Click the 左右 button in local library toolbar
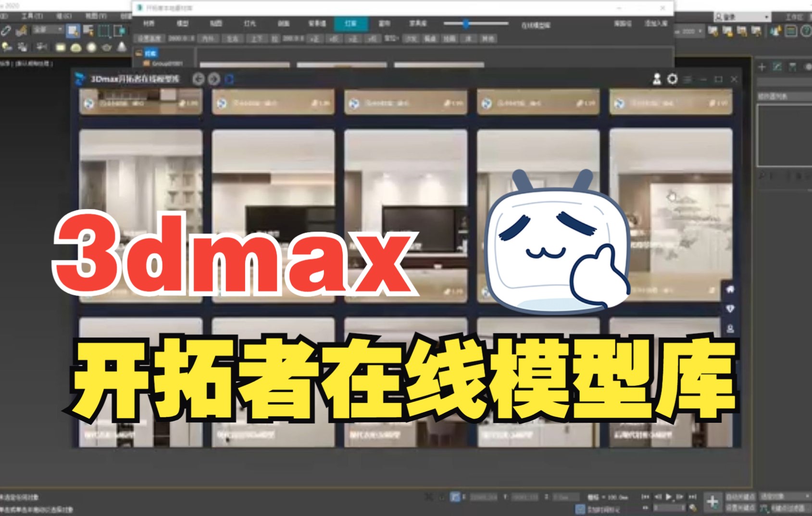Screen dimensions: 812x516 [x=232, y=38]
